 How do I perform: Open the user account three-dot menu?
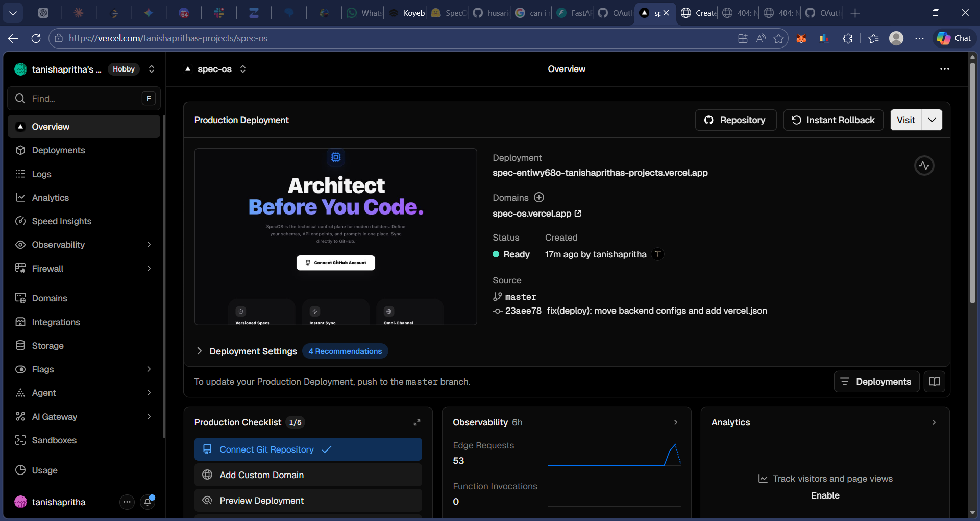point(127,502)
